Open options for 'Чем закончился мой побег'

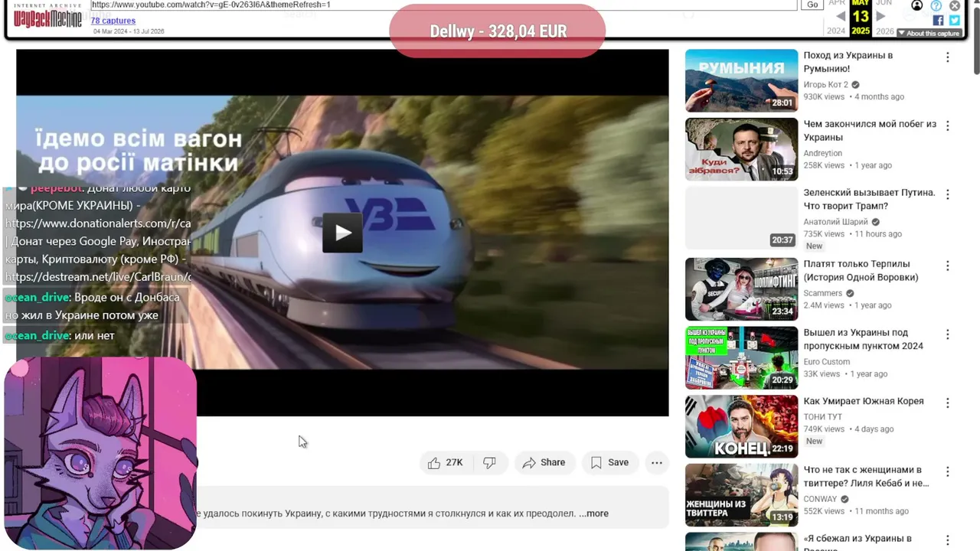(x=948, y=126)
